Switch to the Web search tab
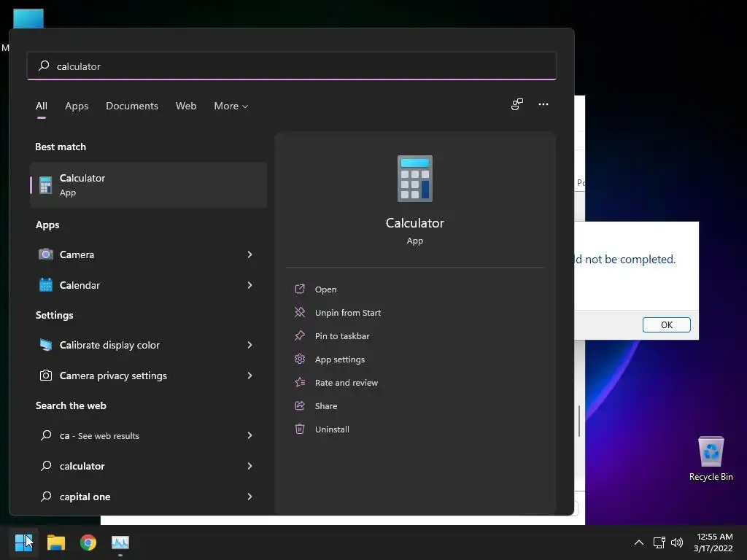Screen dimensions: 747x560 click(186, 106)
